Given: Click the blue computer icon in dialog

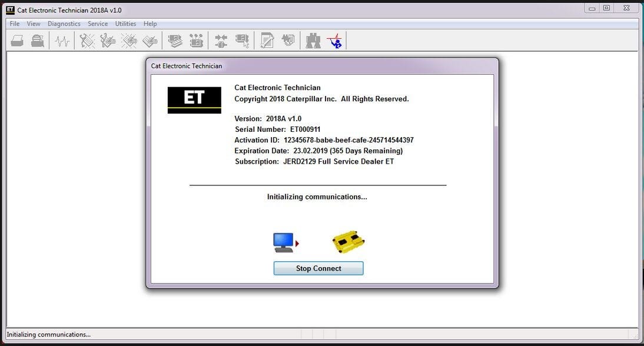Looking at the screenshot, I should (x=284, y=242).
